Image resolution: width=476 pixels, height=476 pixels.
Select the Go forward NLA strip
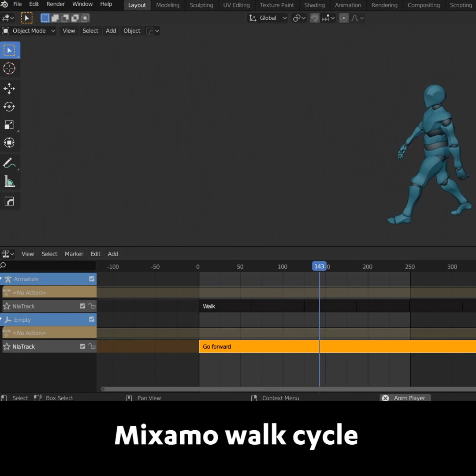[337, 346]
